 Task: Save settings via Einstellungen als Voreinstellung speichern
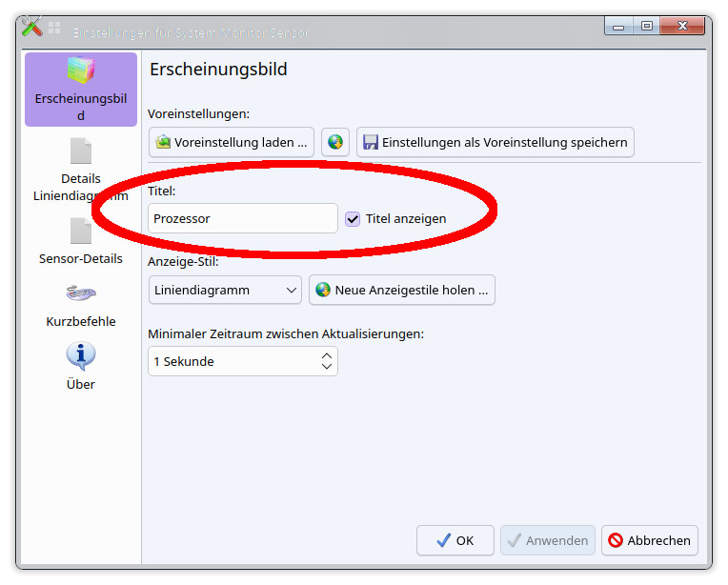tap(495, 142)
